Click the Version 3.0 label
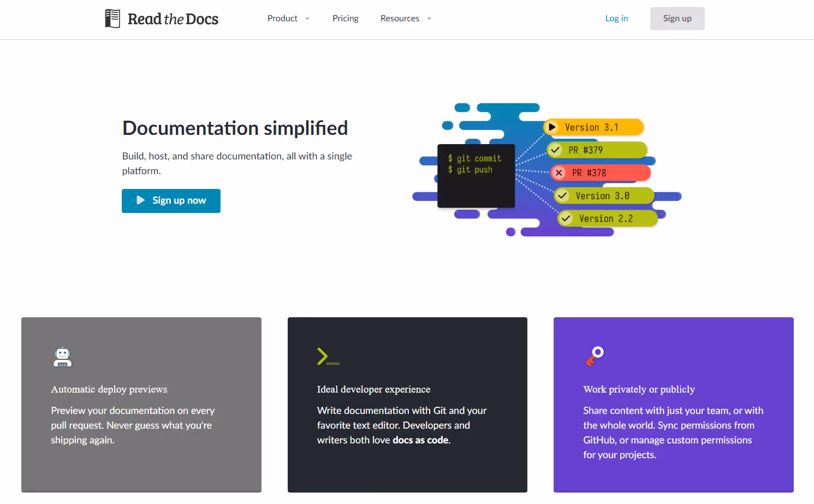 [603, 195]
